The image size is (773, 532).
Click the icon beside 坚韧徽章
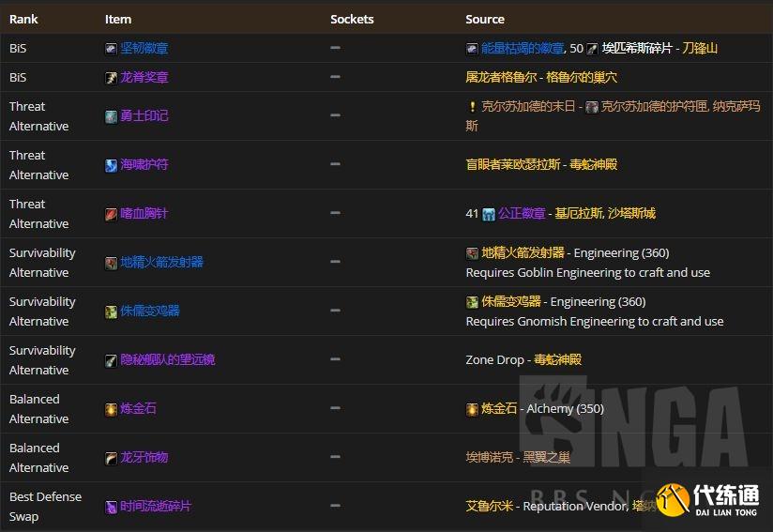[x=111, y=48]
